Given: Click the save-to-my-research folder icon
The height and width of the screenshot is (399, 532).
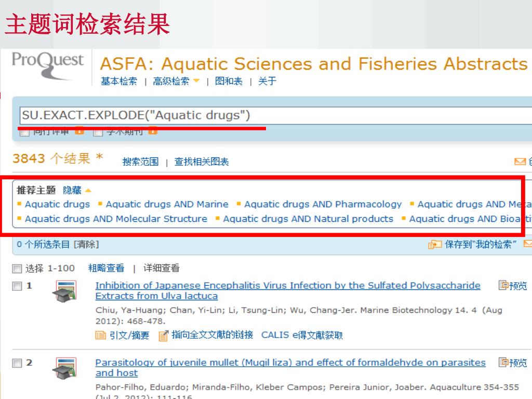Looking at the screenshot, I should tap(435, 244).
